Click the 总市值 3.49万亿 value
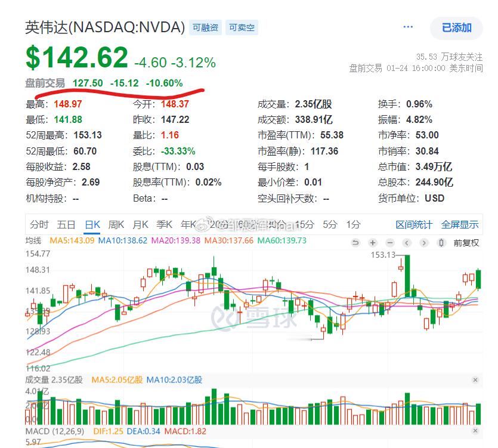 tap(434, 167)
